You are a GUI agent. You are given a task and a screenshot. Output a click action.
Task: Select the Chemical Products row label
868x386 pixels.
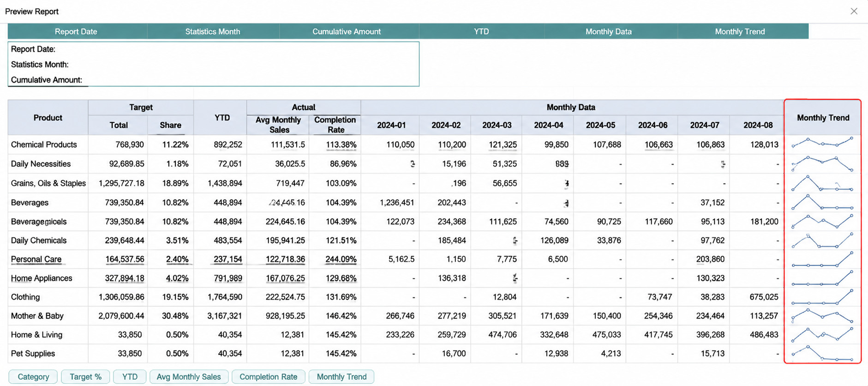(x=44, y=145)
